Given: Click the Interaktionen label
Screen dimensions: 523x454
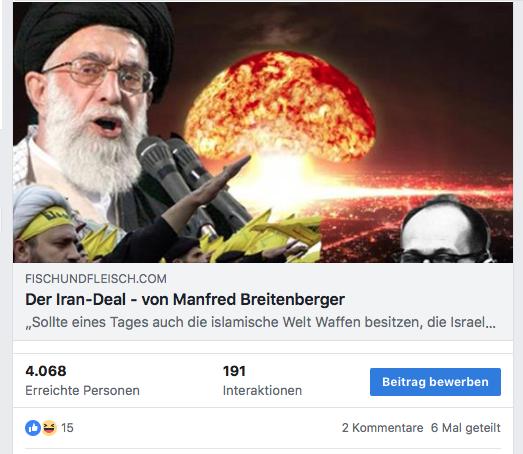Looking at the screenshot, I should coord(262,391).
